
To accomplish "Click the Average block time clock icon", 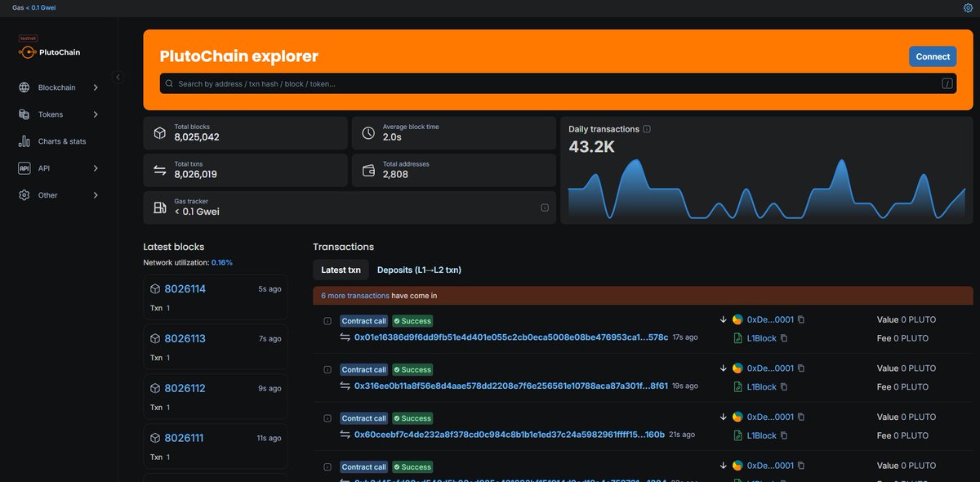I will [x=368, y=132].
